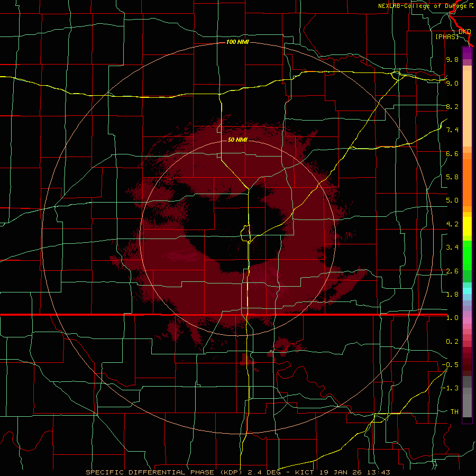Click the 100 NMI range ring label
476x476 pixels.
coord(237,42)
